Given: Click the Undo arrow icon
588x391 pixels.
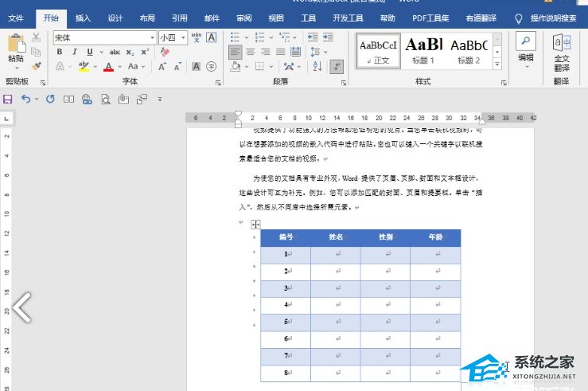Looking at the screenshot, I should [26, 99].
